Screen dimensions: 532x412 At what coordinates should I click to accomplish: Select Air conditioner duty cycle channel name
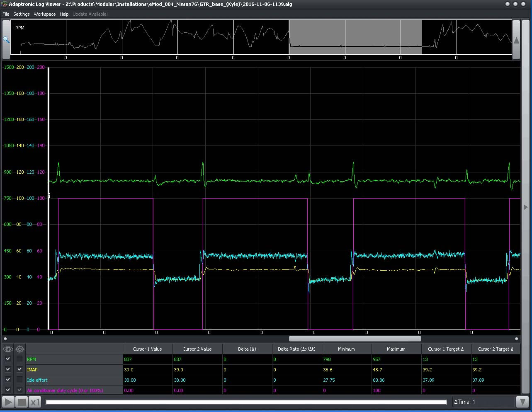[x=65, y=390]
